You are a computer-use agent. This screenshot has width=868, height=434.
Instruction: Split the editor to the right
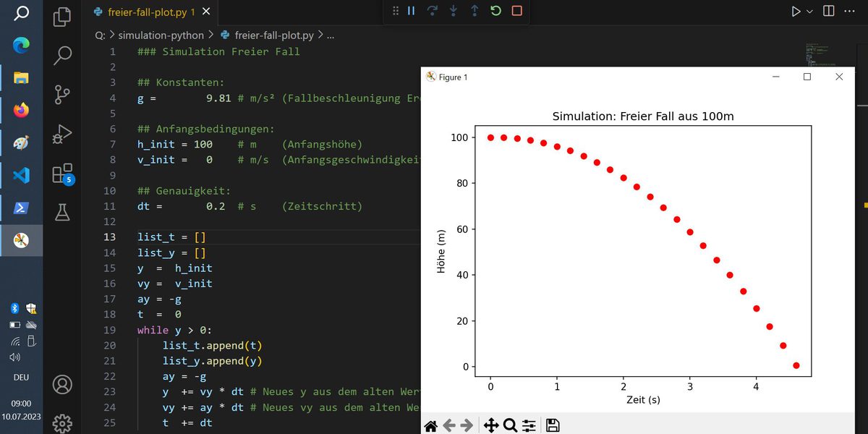tap(828, 12)
